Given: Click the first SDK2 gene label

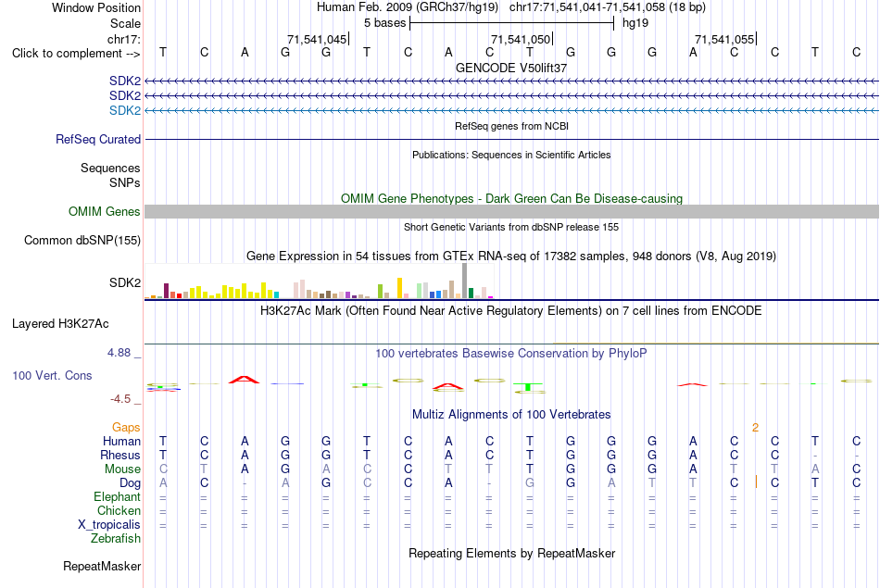Looking at the screenshot, I should pos(125,81).
